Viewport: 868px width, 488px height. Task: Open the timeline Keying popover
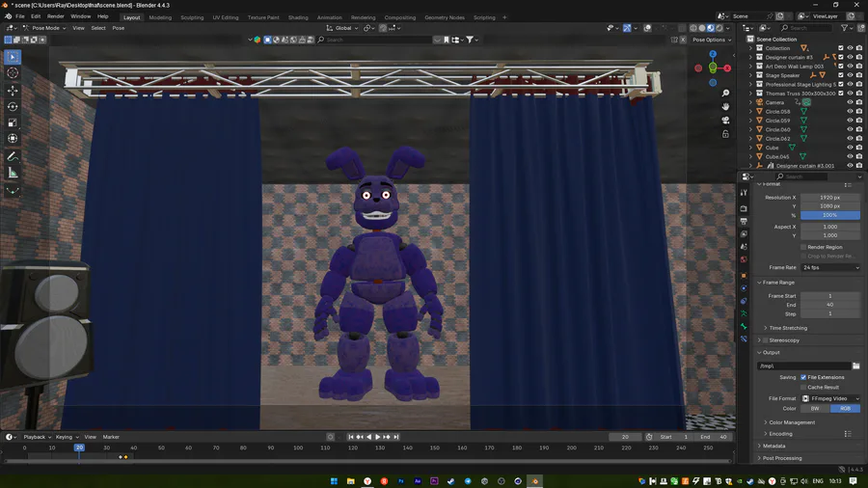pos(67,437)
